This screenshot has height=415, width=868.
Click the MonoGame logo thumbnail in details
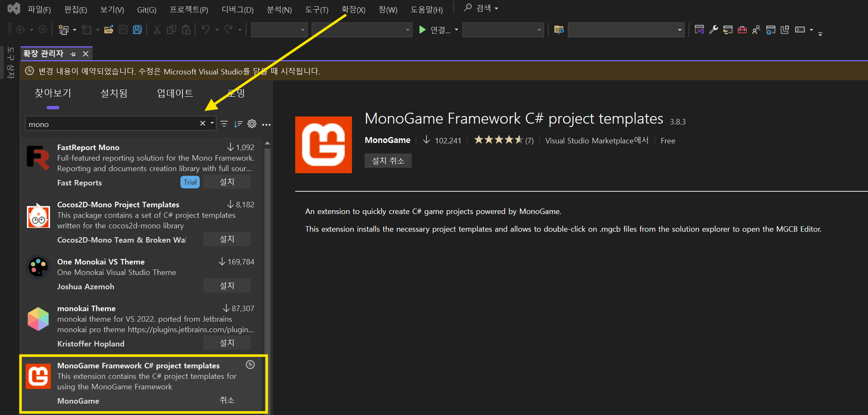(323, 145)
